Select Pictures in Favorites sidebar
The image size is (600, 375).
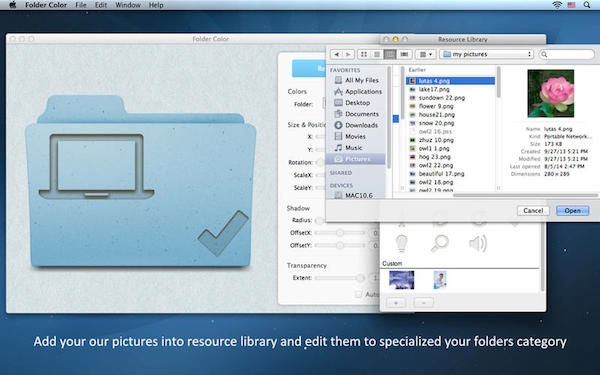355,159
